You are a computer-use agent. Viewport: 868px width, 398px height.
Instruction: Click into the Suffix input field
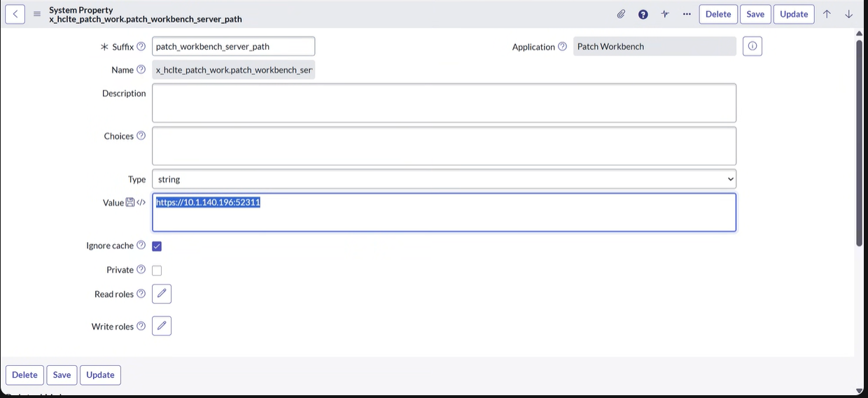[233, 46]
